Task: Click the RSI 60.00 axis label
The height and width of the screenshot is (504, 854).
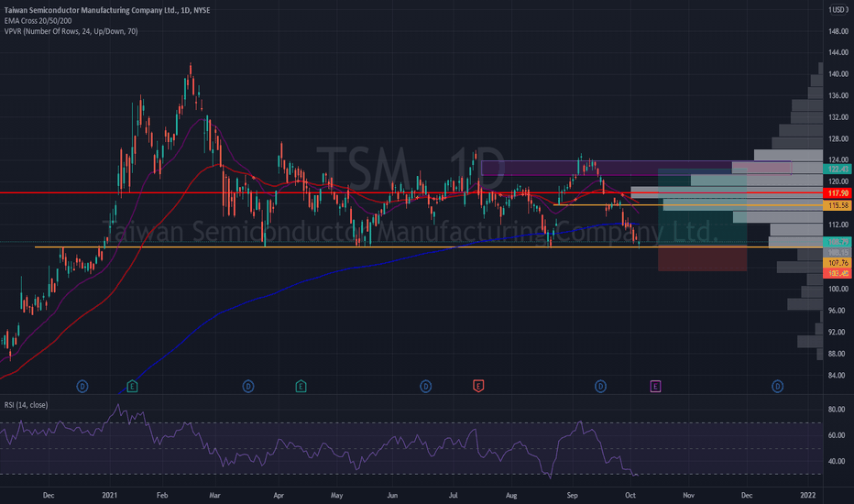Action: click(x=837, y=435)
